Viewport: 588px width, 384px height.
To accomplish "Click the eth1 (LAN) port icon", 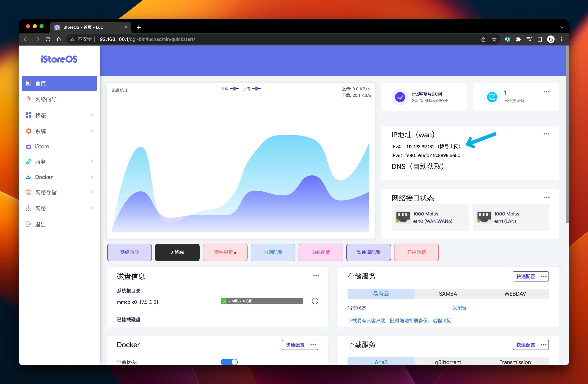I will click(x=484, y=217).
